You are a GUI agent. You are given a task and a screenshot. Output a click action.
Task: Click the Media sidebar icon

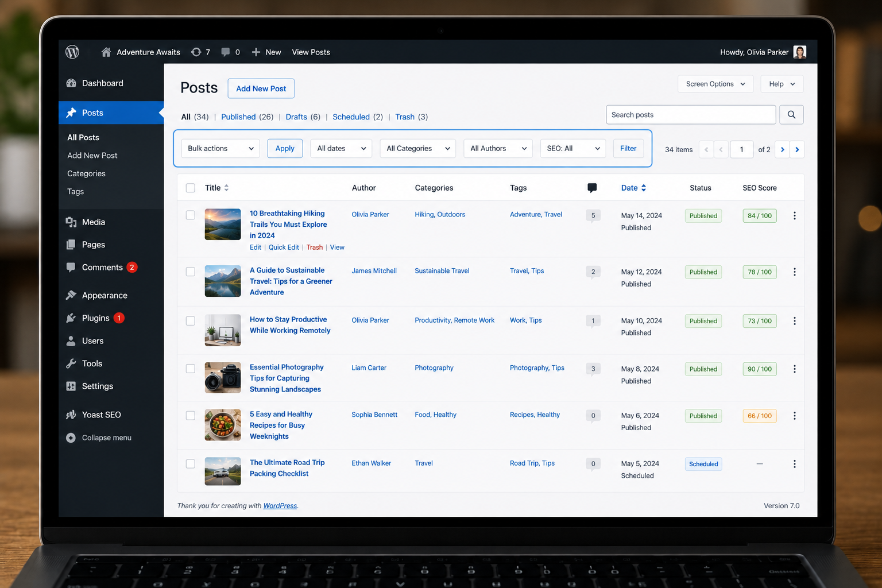(x=71, y=222)
